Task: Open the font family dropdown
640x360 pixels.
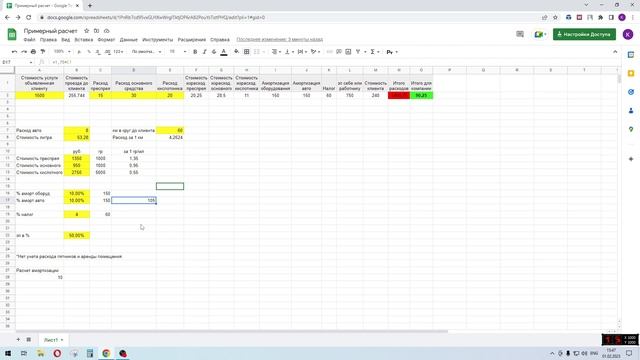Action: (147, 52)
